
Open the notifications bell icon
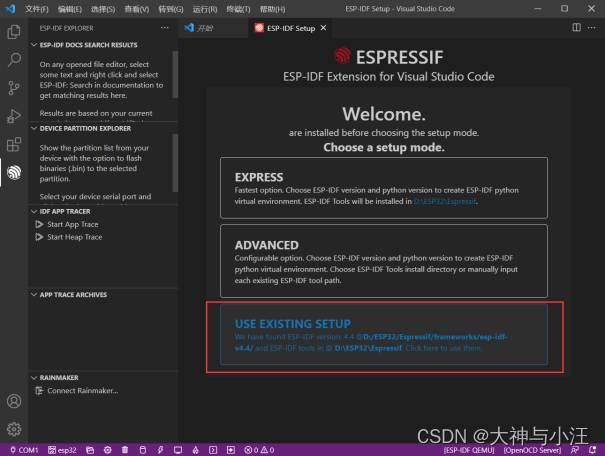592,450
